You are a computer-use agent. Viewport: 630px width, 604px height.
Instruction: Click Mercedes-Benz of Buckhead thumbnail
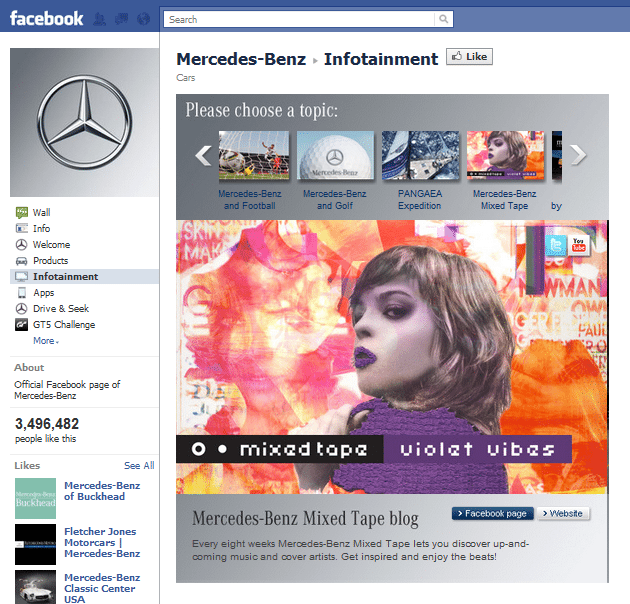(35, 498)
